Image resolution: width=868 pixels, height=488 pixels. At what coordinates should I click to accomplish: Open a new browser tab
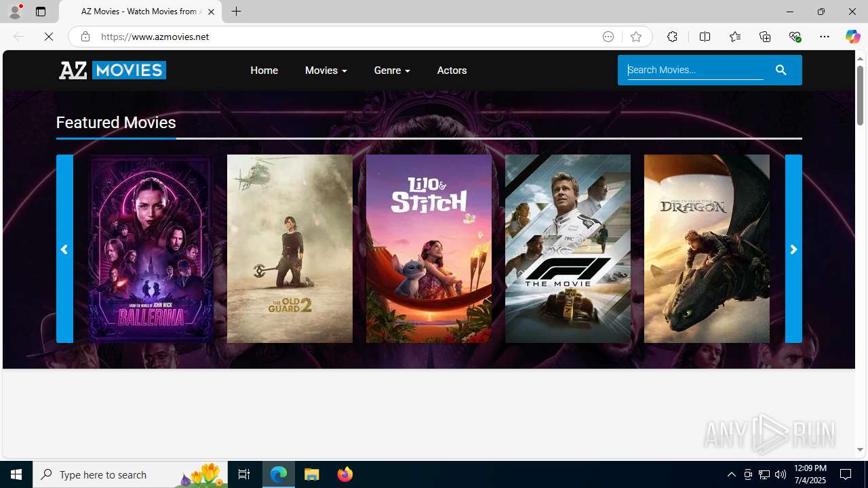tap(237, 12)
